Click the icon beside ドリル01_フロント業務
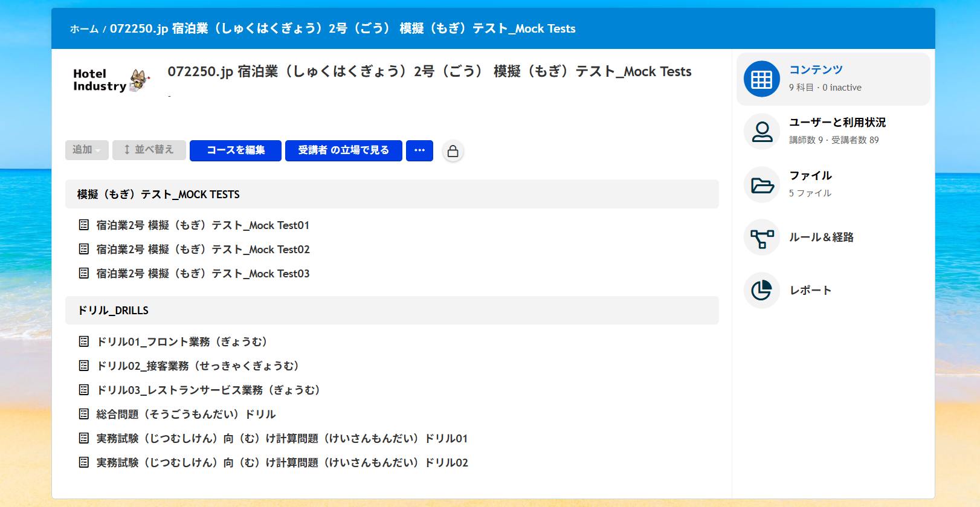Viewport: 980px width, 507px height. click(x=84, y=342)
